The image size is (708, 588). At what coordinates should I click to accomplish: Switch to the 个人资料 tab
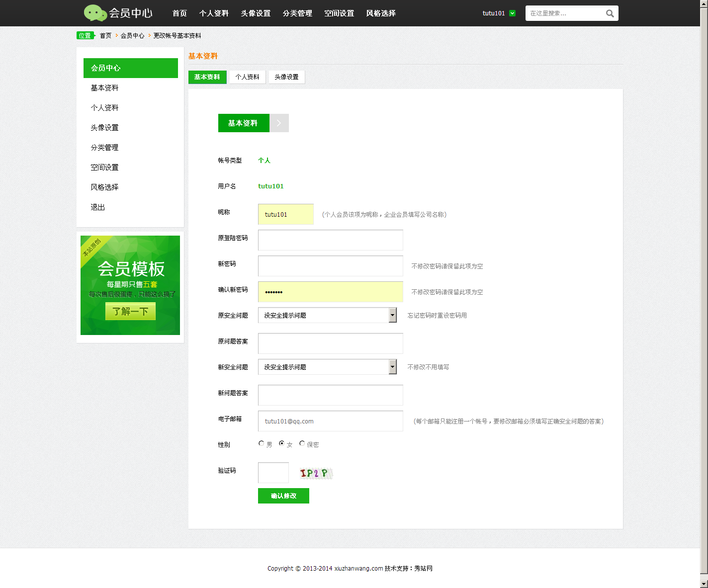point(247,77)
